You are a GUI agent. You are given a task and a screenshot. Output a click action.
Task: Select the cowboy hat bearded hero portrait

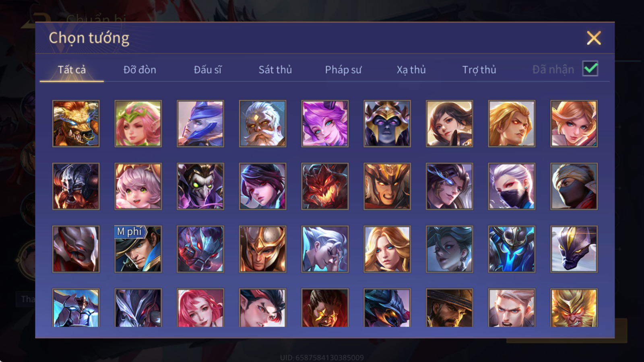pyautogui.click(x=449, y=308)
